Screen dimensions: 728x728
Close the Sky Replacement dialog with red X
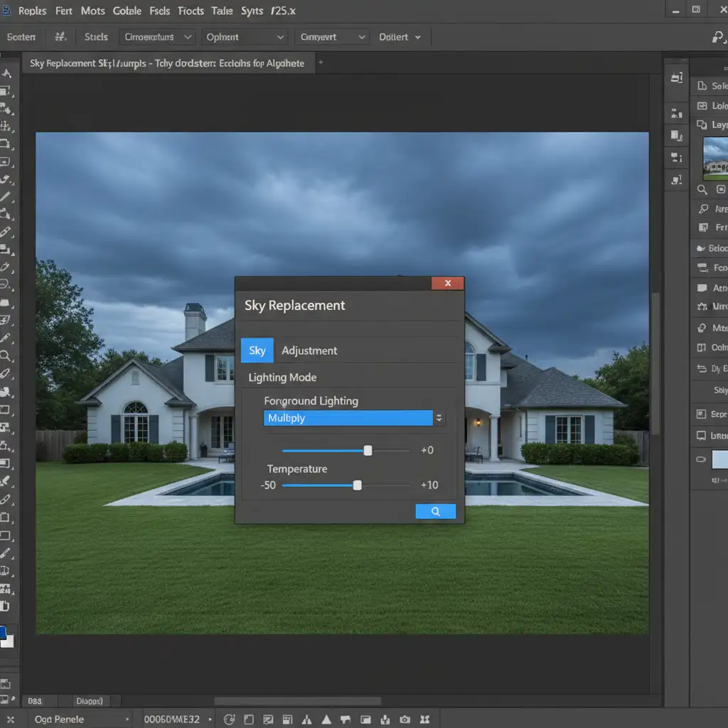(447, 283)
